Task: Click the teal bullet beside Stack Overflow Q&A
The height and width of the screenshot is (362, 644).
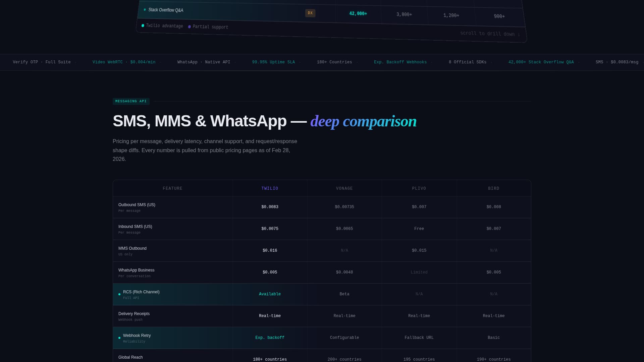Action: coord(145,10)
